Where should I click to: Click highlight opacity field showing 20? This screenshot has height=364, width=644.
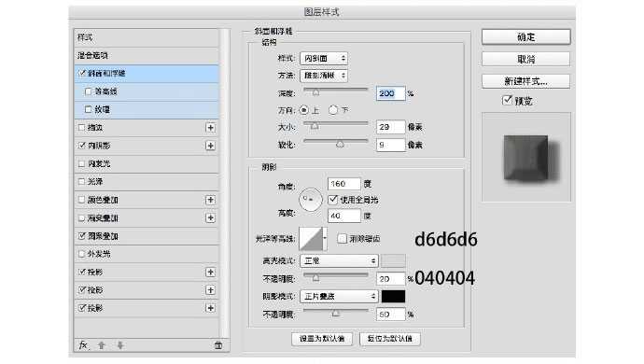coord(390,279)
